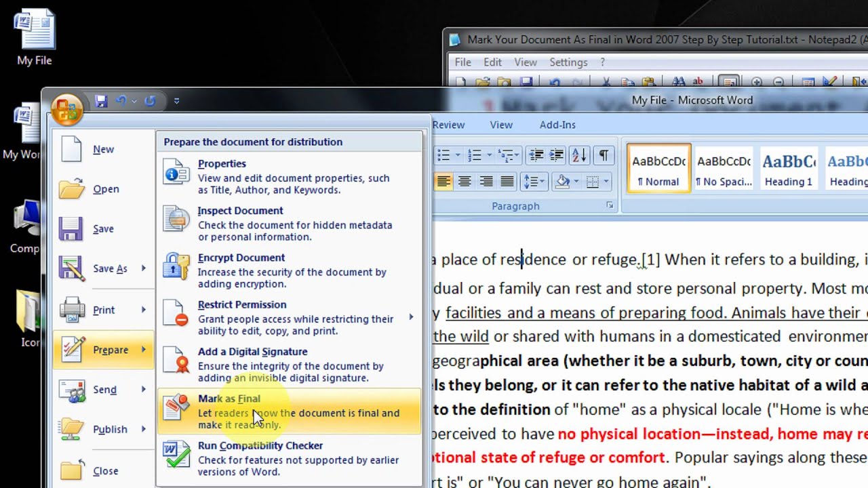This screenshot has height=488, width=868.
Task: Click the zoom out icon in Notepad2 toolbar
Action: pos(778,82)
